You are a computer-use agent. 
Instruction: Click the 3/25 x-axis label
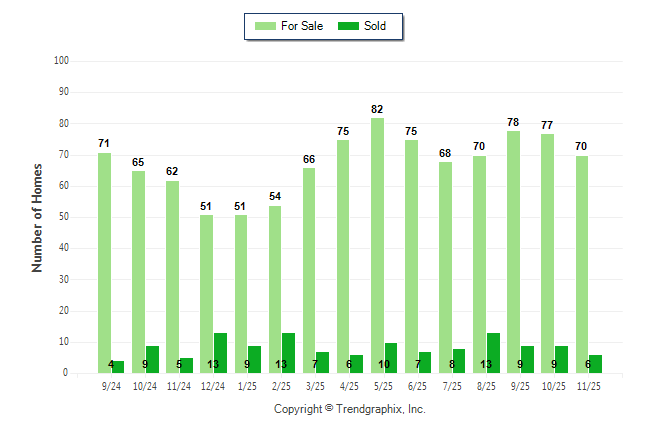coord(315,385)
